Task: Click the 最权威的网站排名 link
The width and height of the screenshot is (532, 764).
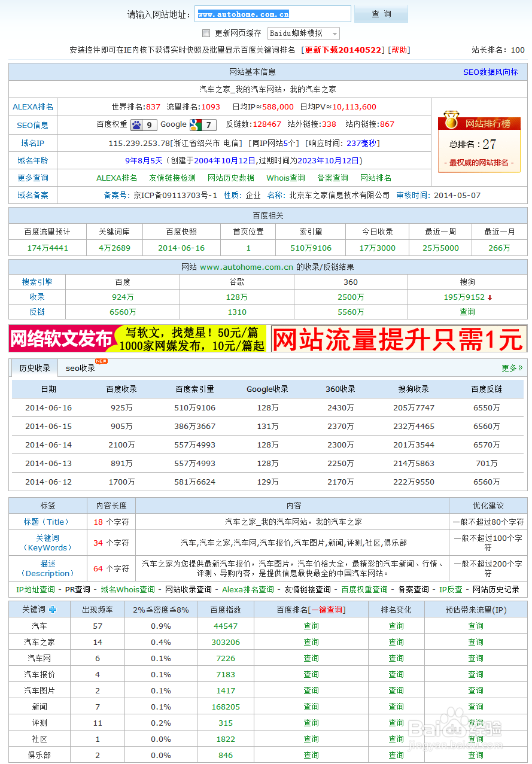Action: click(479, 163)
